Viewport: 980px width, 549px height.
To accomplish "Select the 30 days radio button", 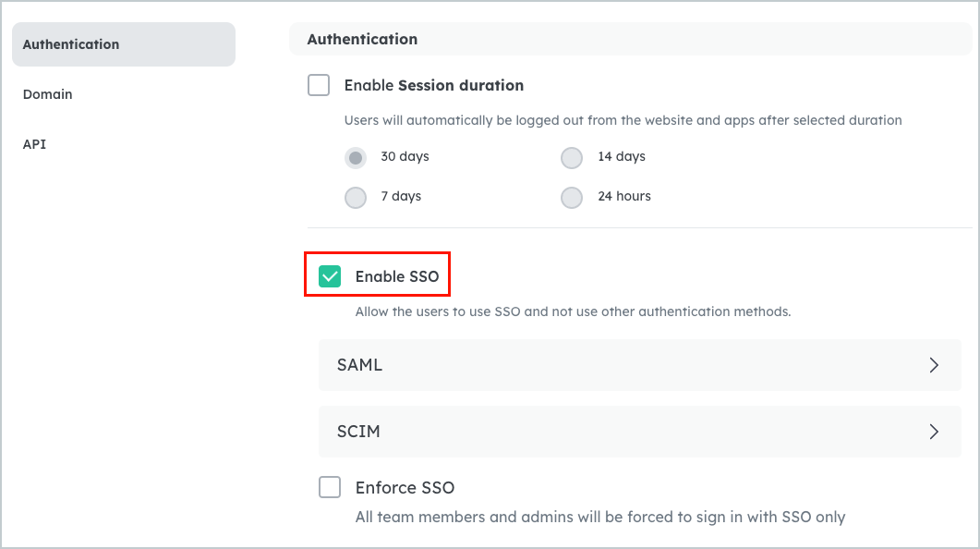I will 356,157.
